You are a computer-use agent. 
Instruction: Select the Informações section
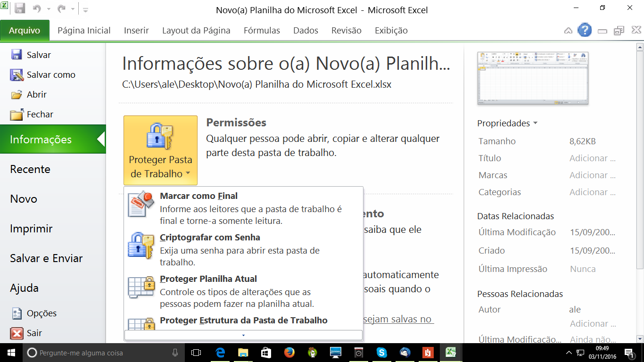pos(53,139)
